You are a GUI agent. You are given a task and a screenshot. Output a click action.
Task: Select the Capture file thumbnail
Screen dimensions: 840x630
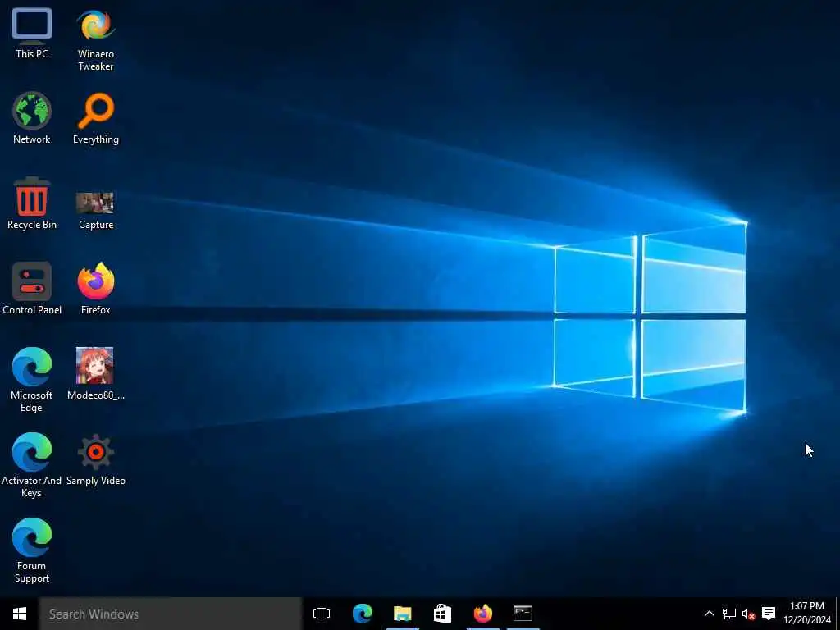pyautogui.click(x=95, y=211)
